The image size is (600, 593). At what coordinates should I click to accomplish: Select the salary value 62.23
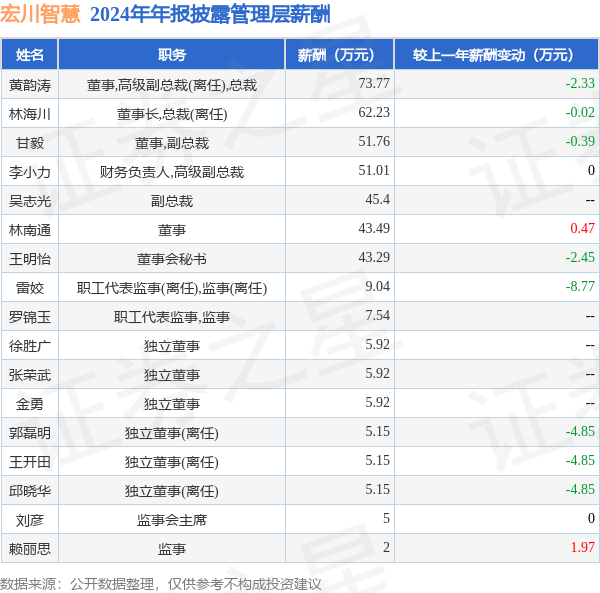374,112
